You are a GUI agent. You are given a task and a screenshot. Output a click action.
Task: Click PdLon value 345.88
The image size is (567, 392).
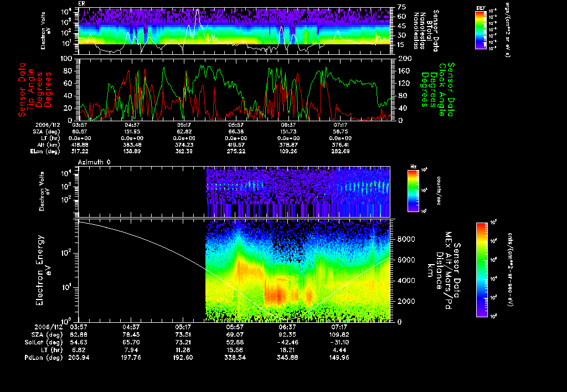(287, 358)
